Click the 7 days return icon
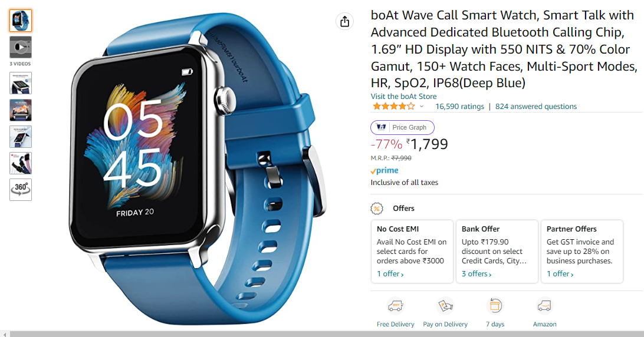 point(495,306)
